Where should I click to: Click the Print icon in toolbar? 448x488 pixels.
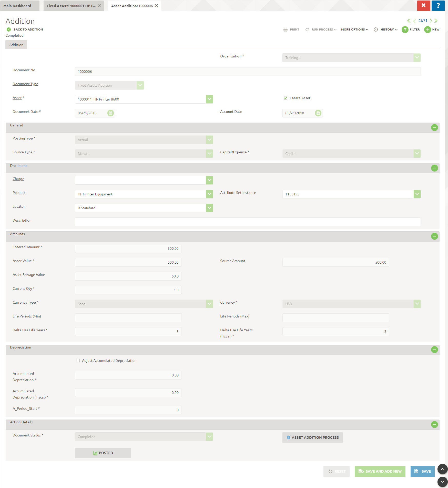pos(286,29)
